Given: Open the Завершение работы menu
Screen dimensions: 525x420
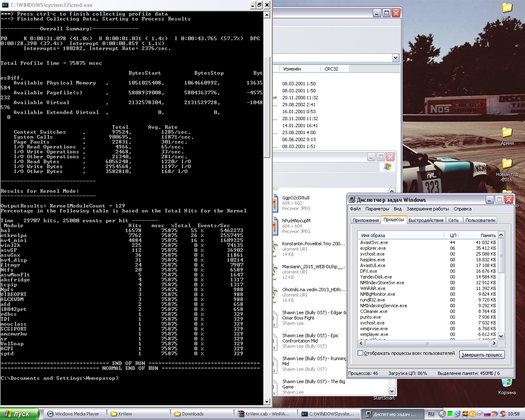Looking at the screenshot, I should coord(427,209).
